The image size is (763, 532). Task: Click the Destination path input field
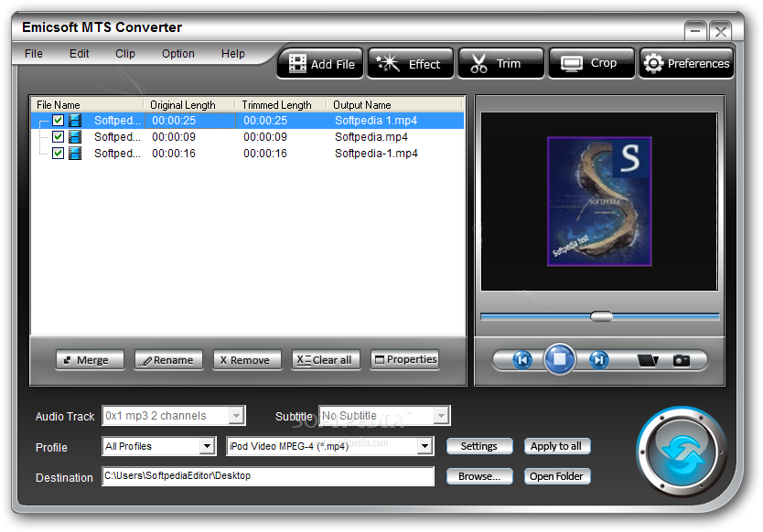268,476
